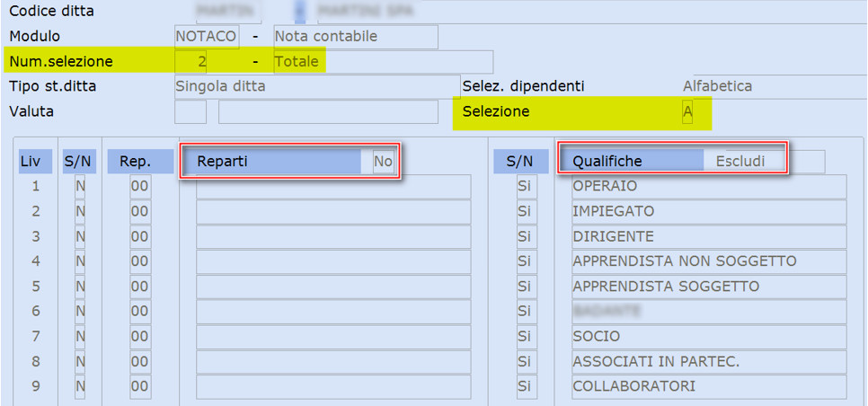Click the empty Reparti description field in row 8

coord(333,361)
